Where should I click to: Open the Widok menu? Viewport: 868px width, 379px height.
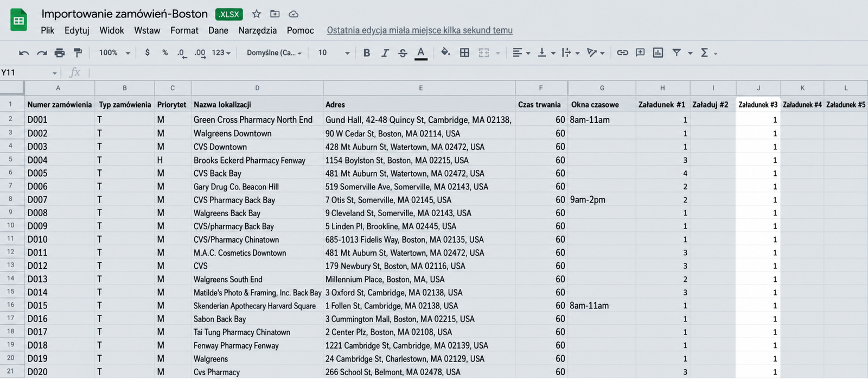pos(112,30)
